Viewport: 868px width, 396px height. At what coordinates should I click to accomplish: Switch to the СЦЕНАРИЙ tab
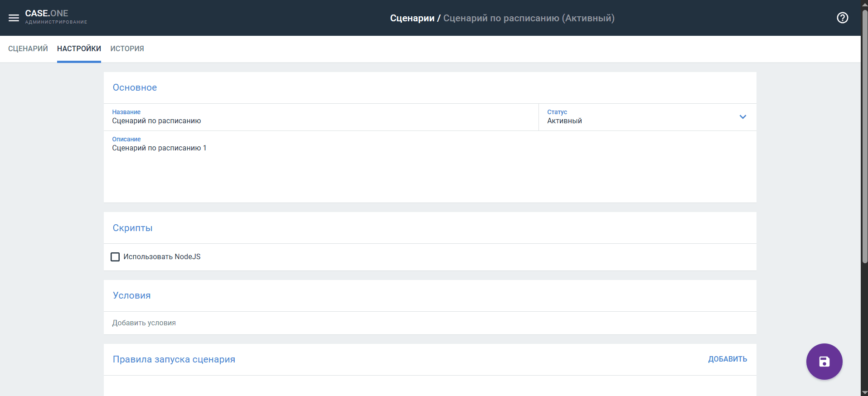coord(28,49)
